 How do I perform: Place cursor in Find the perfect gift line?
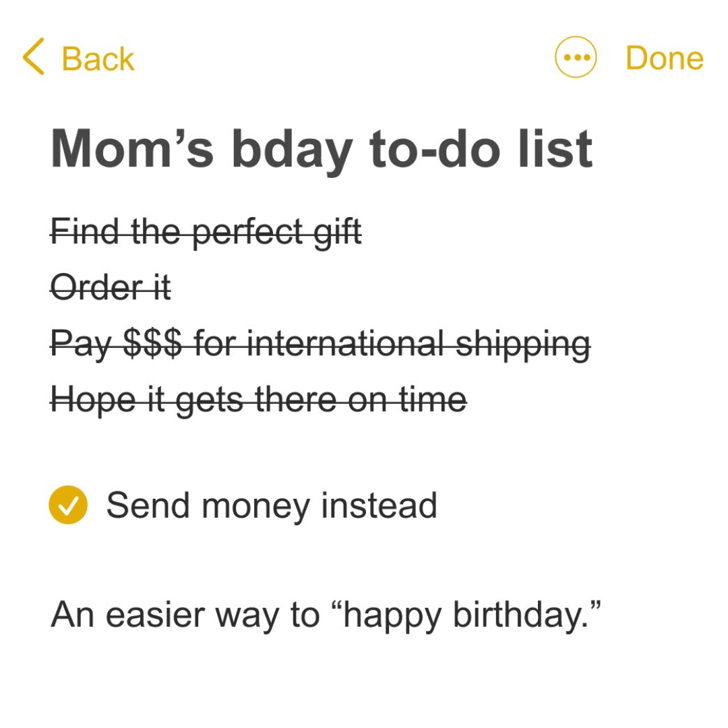206,232
